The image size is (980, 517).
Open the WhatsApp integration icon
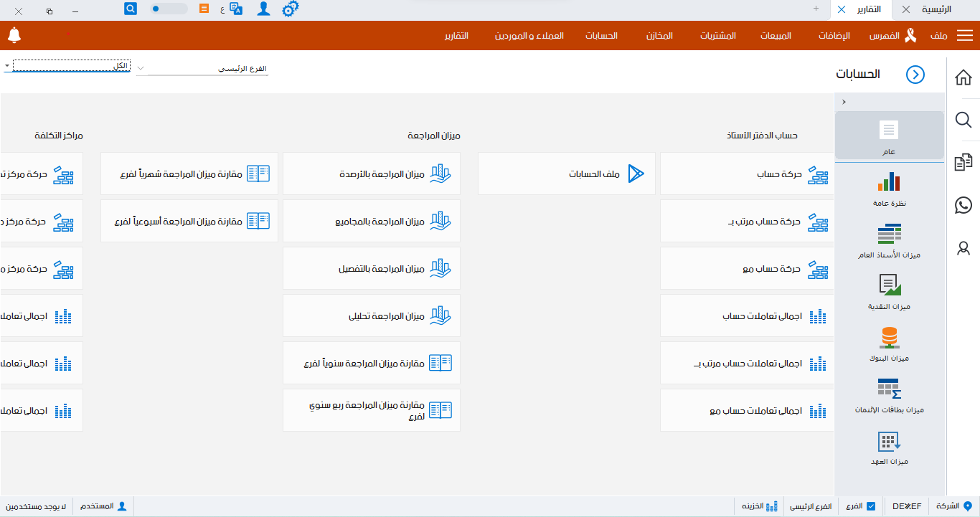963,207
